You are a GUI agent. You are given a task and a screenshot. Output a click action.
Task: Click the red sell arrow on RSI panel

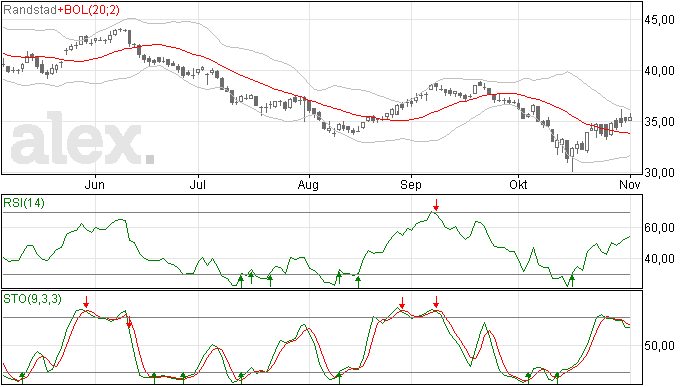pyautogui.click(x=436, y=205)
